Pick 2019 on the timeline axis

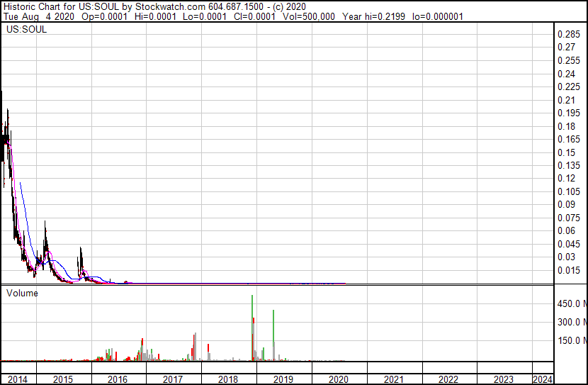283,379
